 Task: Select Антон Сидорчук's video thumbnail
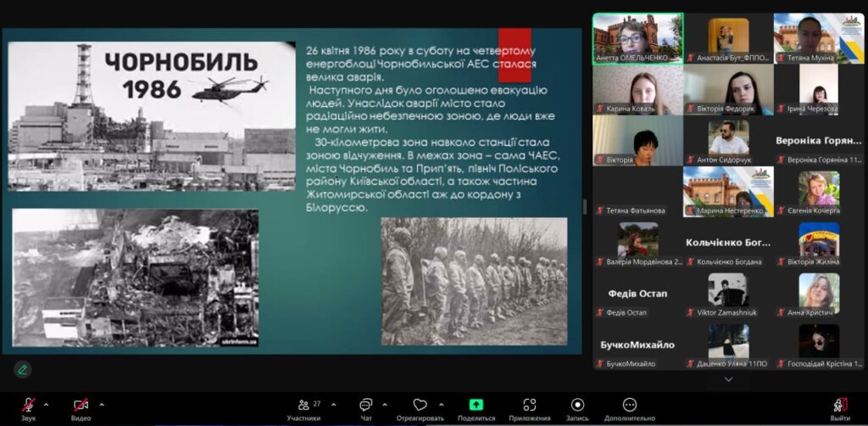[x=728, y=139]
